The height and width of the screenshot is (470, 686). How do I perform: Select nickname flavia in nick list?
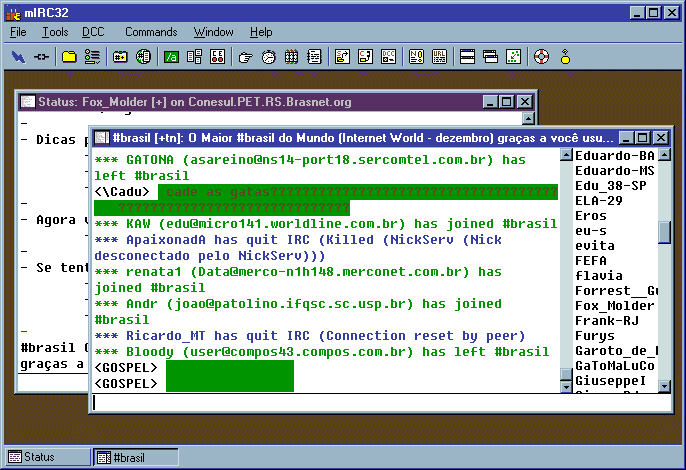[x=598, y=276]
